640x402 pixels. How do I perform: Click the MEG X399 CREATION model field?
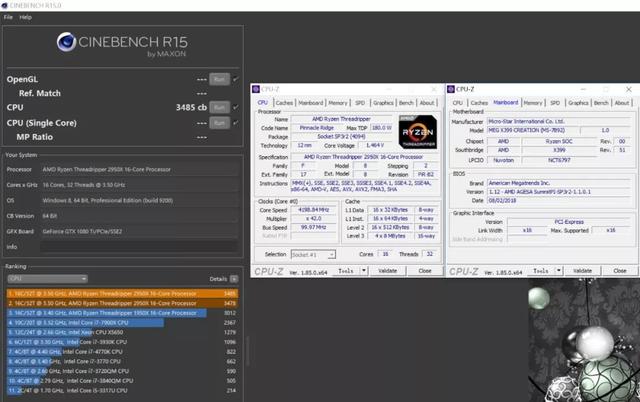(x=533, y=130)
